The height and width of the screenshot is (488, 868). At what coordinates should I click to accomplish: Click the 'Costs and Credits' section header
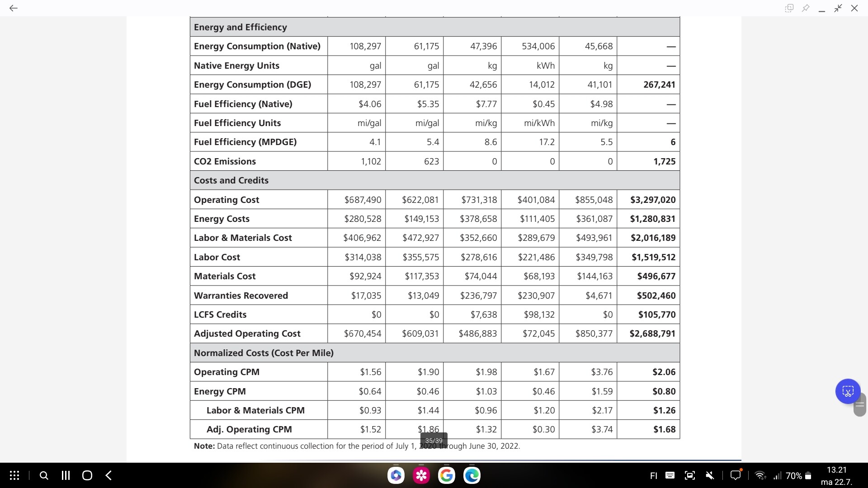coord(231,180)
